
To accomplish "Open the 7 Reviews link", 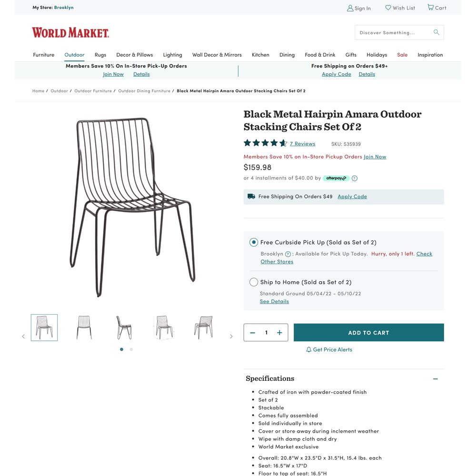I will [302, 144].
